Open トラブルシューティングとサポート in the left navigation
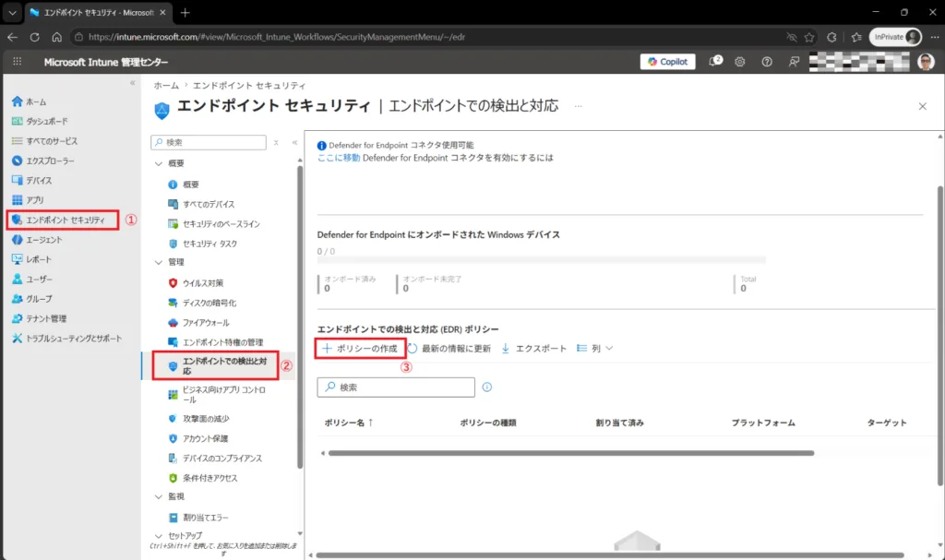The image size is (945, 560). click(x=66, y=339)
